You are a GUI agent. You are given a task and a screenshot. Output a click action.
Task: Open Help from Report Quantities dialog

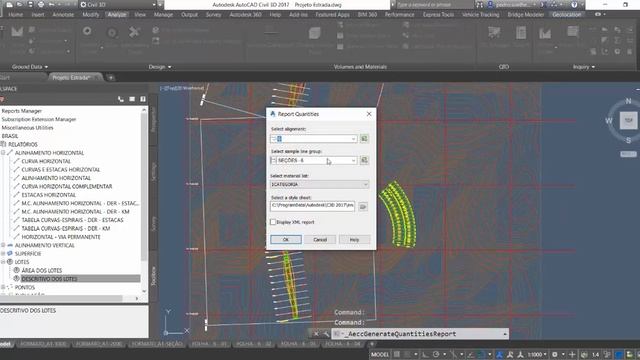click(354, 240)
